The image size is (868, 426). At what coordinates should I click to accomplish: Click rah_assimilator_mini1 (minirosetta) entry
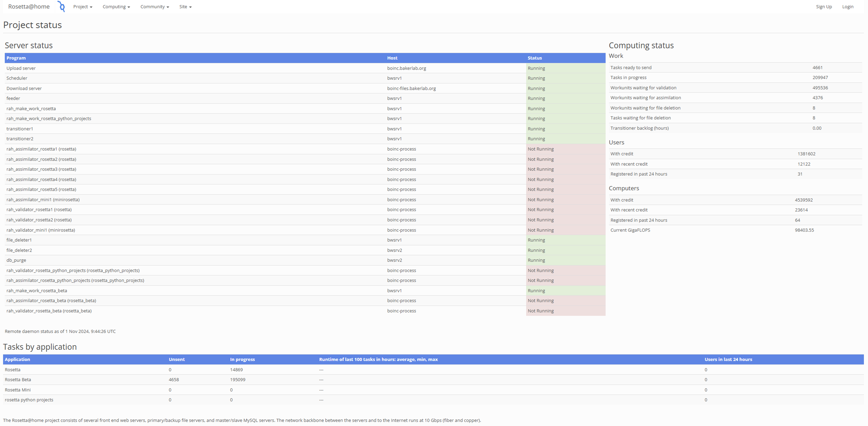pyautogui.click(x=43, y=200)
